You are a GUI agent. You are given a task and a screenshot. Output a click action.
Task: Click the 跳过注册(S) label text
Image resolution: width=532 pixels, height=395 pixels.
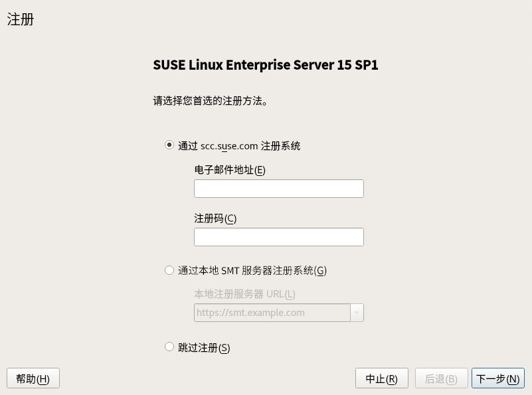pos(204,347)
